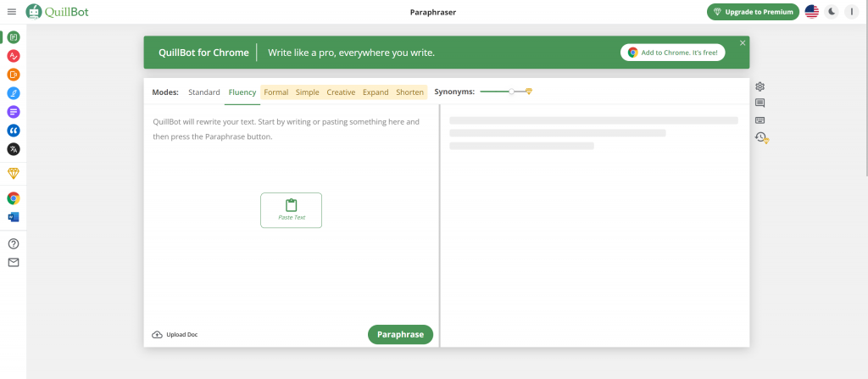Close the QuillBot for Chrome banner

point(743,42)
